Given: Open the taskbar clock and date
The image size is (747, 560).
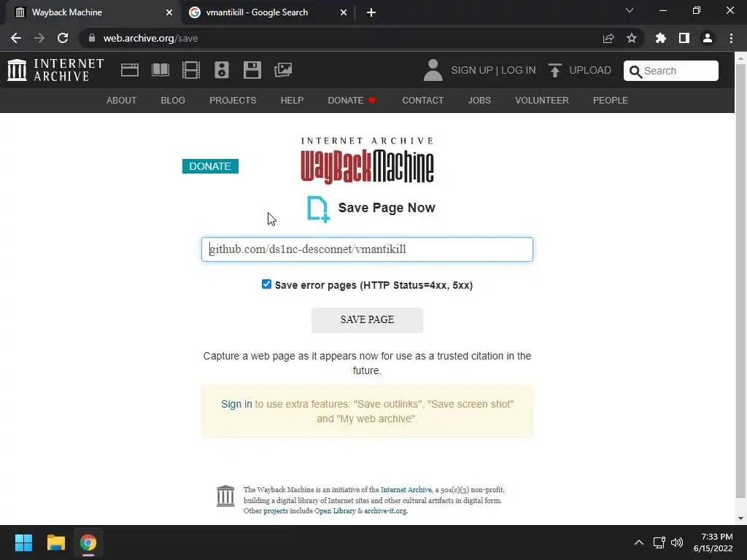Looking at the screenshot, I should tap(713, 542).
